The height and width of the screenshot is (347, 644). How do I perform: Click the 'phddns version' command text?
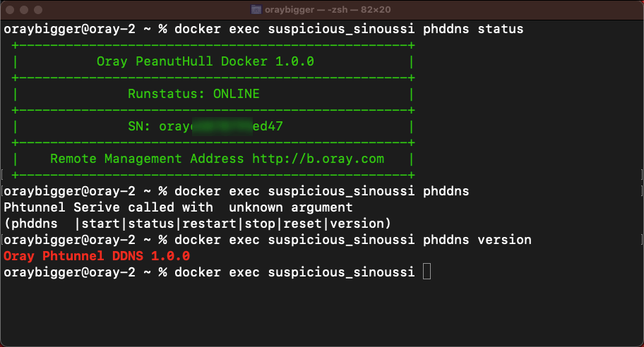coord(477,240)
